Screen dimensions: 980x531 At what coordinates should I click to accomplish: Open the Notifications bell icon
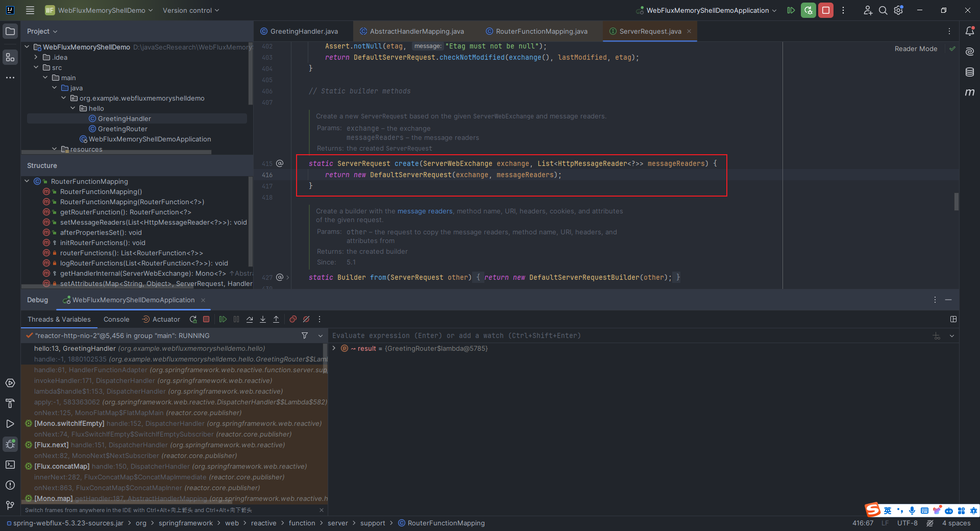pos(970,31)
